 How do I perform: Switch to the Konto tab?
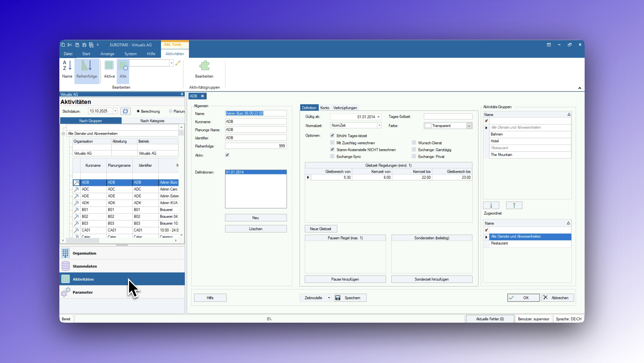click(x=325, y=108)
